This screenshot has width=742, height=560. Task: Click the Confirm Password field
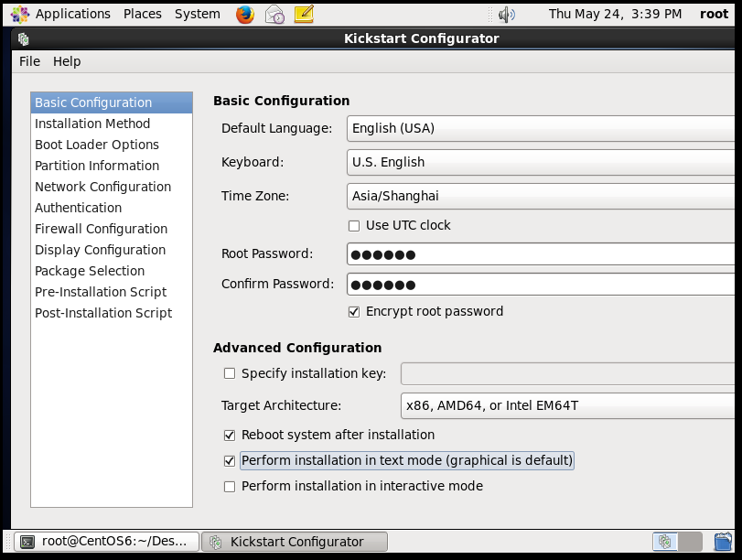point(541,285)
